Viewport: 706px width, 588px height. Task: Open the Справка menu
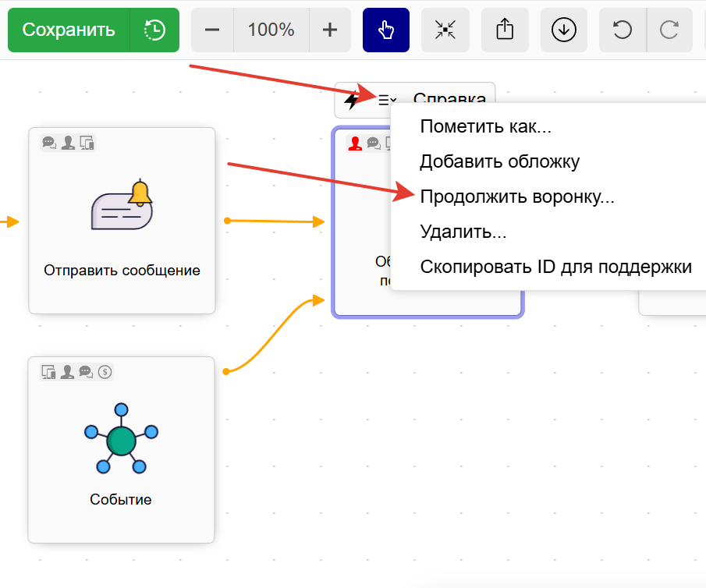(x=450, y=100)
